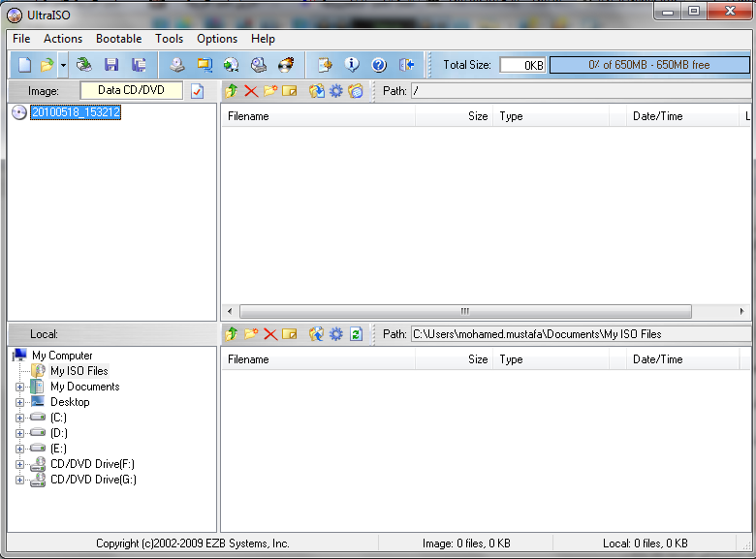Sort local list by Type column

[x=551, y=359]
